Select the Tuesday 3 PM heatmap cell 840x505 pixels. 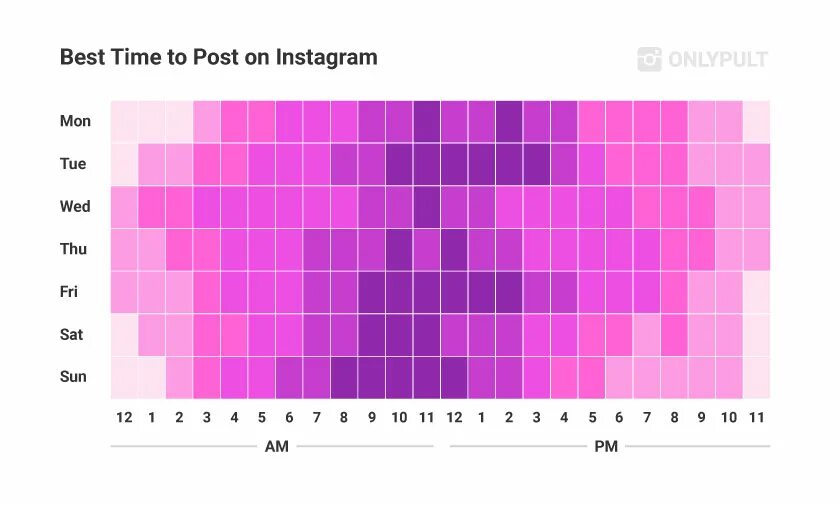(x=537, y=164)
